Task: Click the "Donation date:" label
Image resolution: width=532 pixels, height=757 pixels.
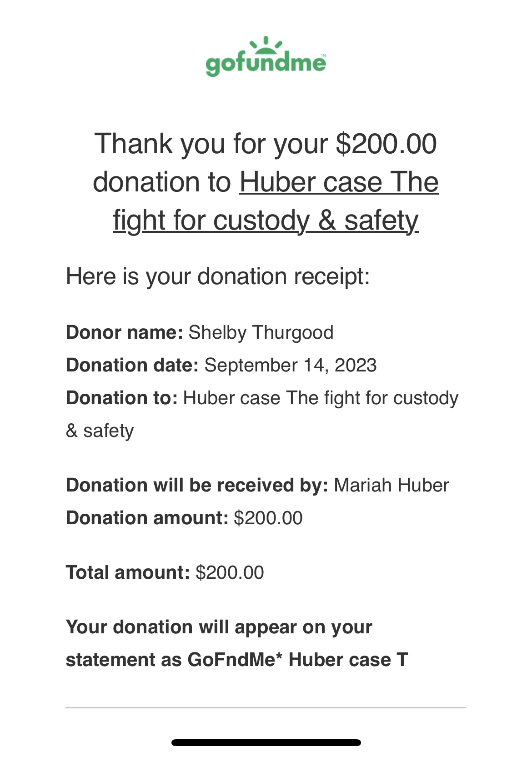Action: pos(132,365)
